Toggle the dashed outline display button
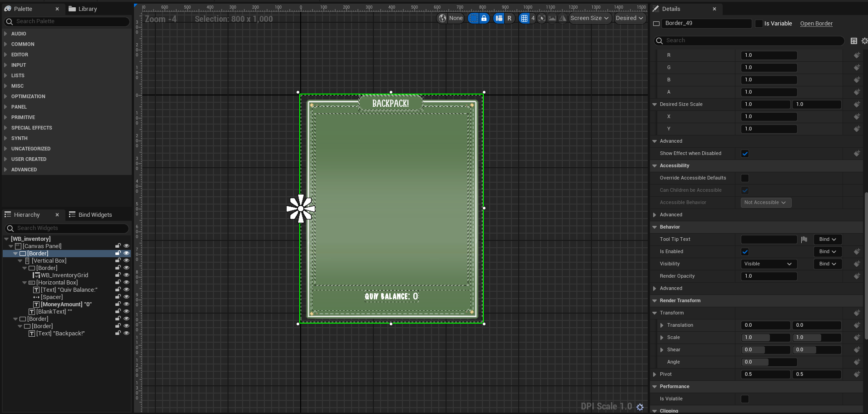Screen dimensions: 868x414 point(473,18)
